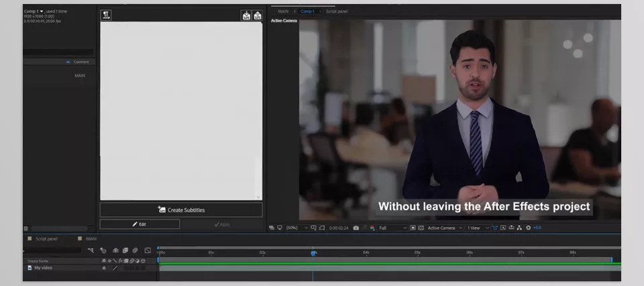Click the graph editor icon
This screenshot has width=644, height=286.
(148, 250)
